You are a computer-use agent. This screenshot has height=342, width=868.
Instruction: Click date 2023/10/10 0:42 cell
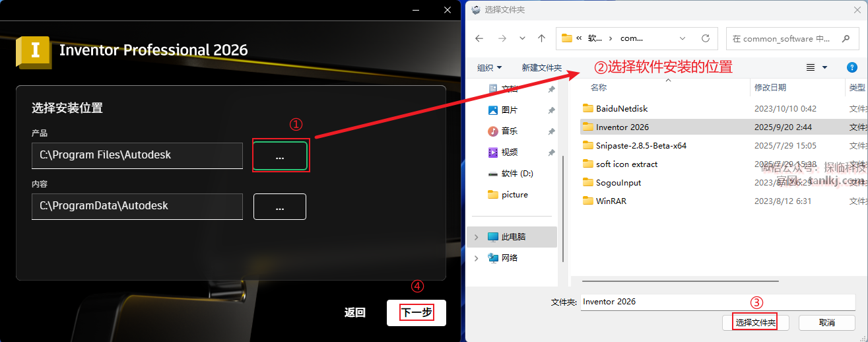[785, 108]
